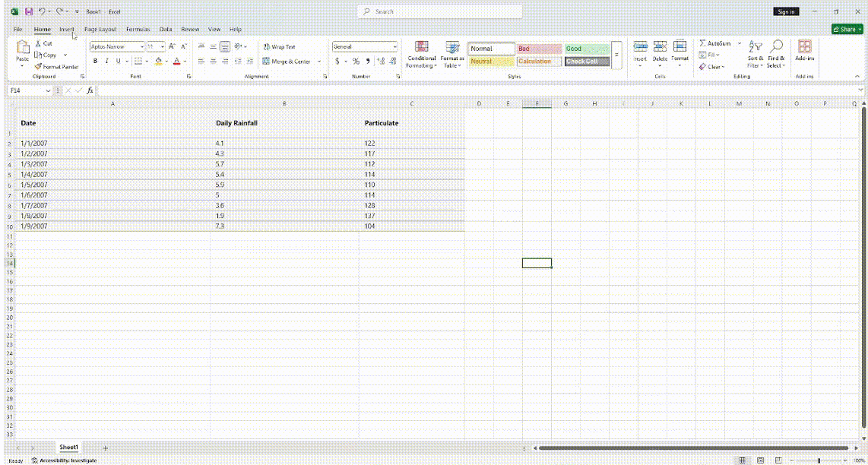The image size is (868, 465).
Task: Open the Insert ribbon tab
Action: 67,30
